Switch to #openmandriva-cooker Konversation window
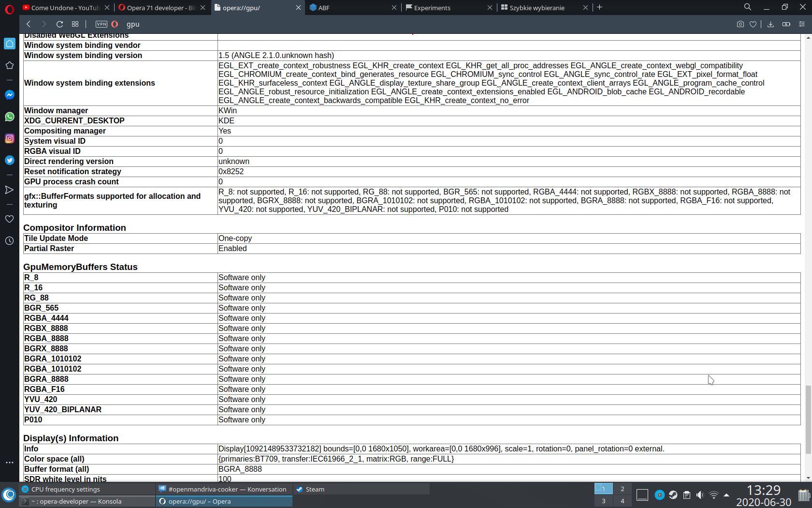This screenshot has width=812, height=508. (x=224, y=489)
